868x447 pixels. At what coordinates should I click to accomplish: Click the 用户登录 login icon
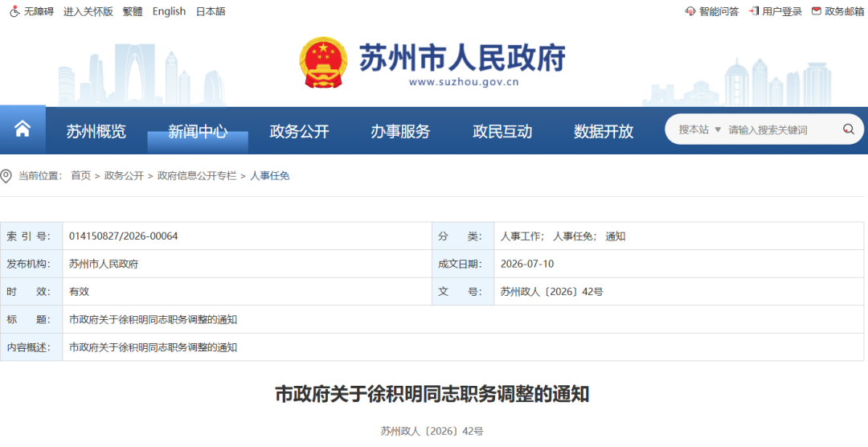coord(753,11)
